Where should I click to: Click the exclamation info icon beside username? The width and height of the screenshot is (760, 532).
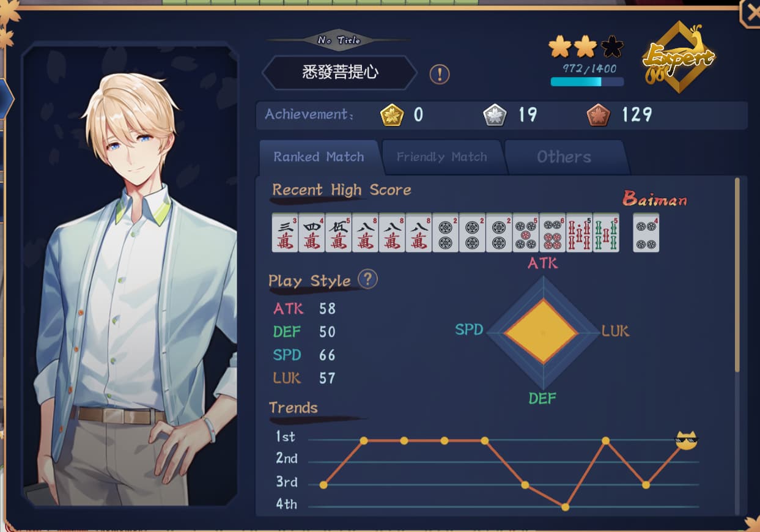[x=439, y=75]
